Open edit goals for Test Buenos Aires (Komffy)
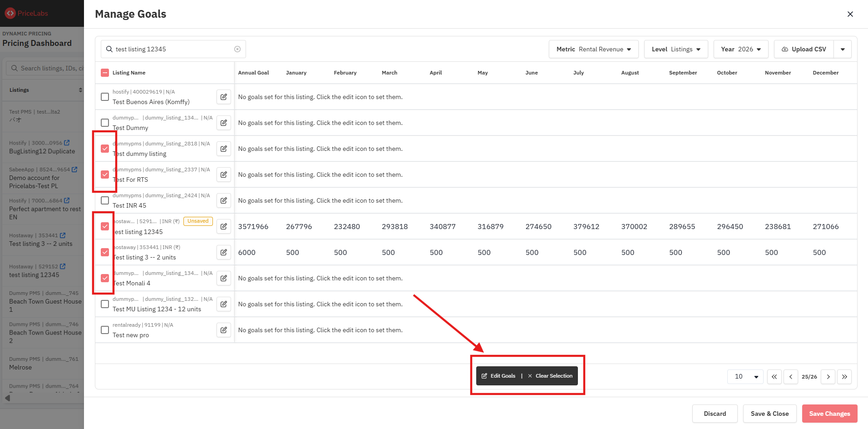This screenshot has height=429, width=868. tap(224, 97)
